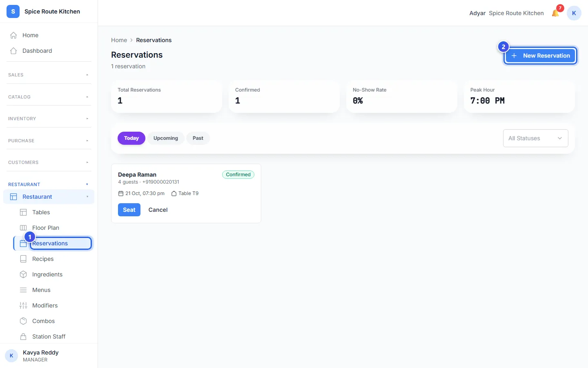
Task: Cancel Deepa Raman's reservation
Action: [x=158, y=210]
